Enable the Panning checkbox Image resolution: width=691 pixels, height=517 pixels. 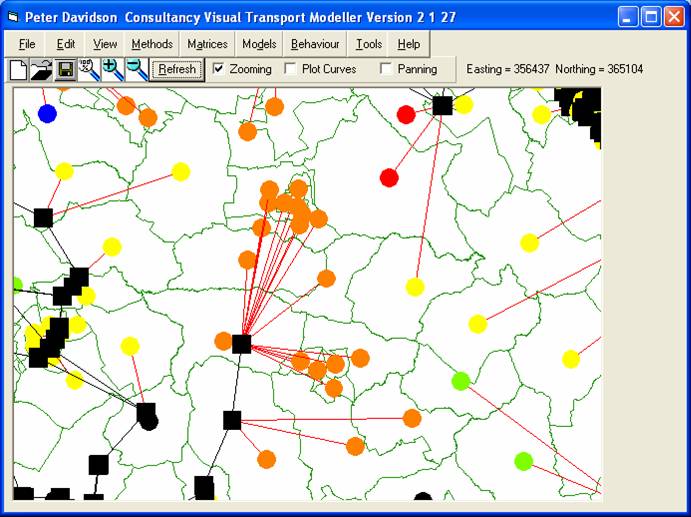[x=386, y=69]
